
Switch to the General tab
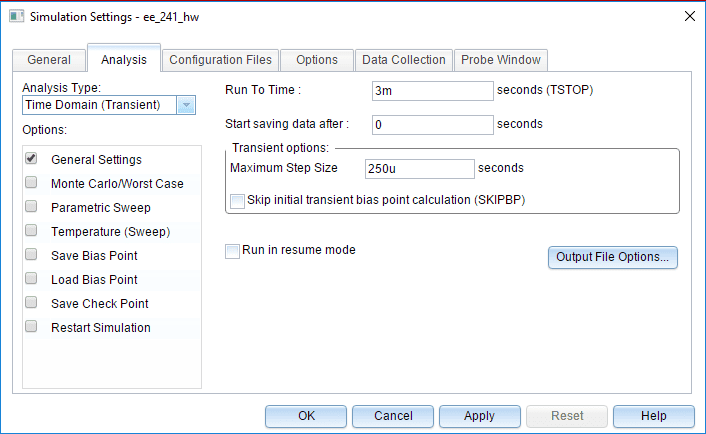(49, 60)
